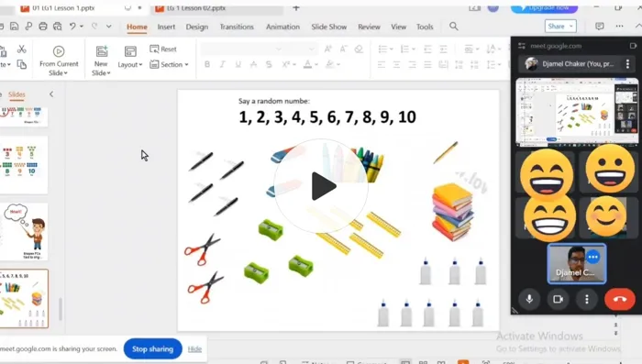The image size is (642, 364).
Task: Switch to the Transitions tab
Action: (237, 27)
